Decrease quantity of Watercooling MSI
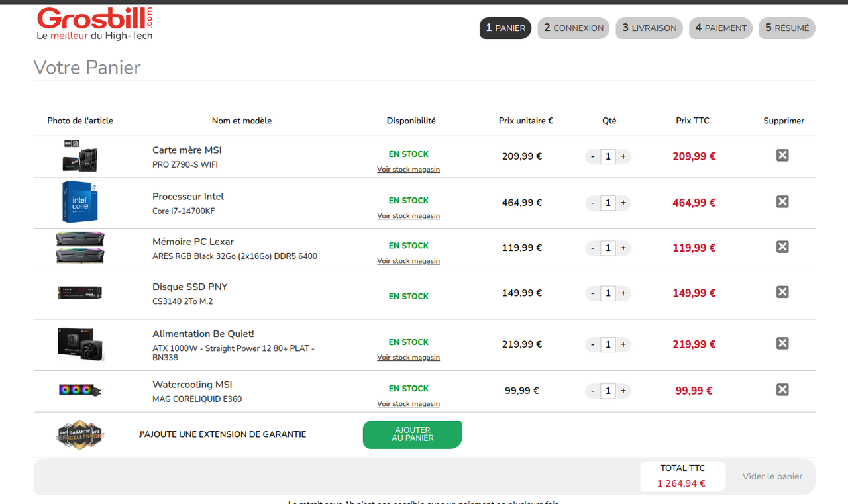The image size is (848, 504). 593,391
